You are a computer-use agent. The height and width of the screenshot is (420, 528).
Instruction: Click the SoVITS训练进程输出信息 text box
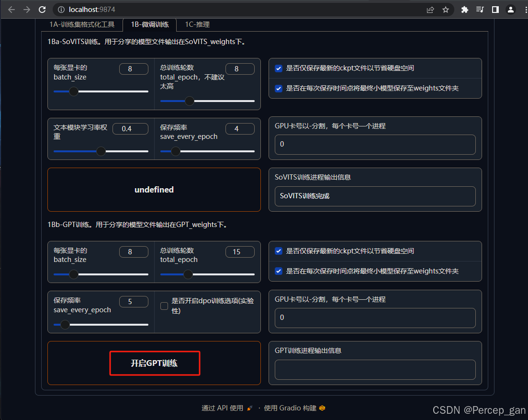[x=375, y=196]
